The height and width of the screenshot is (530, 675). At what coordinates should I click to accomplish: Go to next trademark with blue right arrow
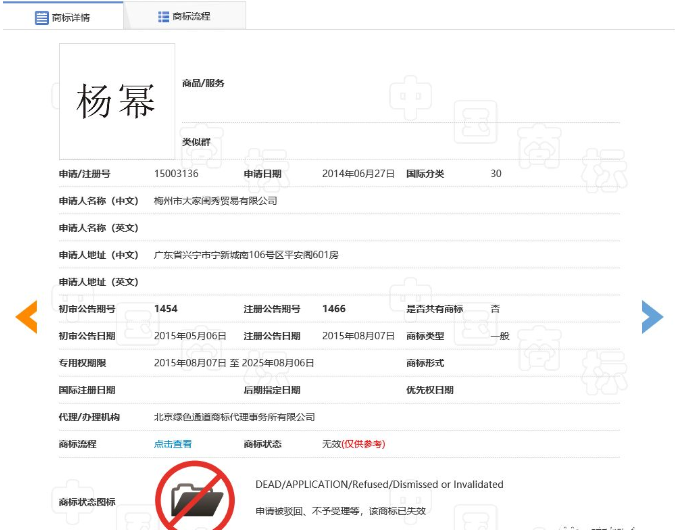point(651,316)
